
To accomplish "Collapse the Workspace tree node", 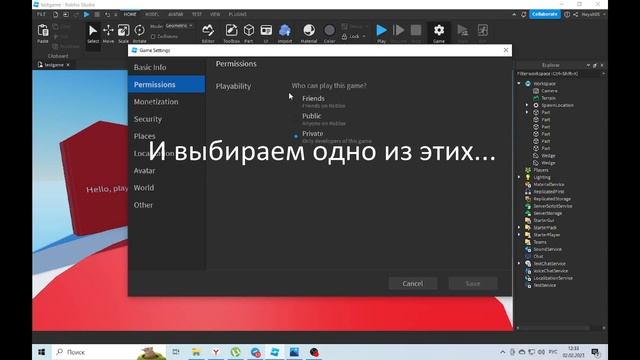I will click(519, 83).
